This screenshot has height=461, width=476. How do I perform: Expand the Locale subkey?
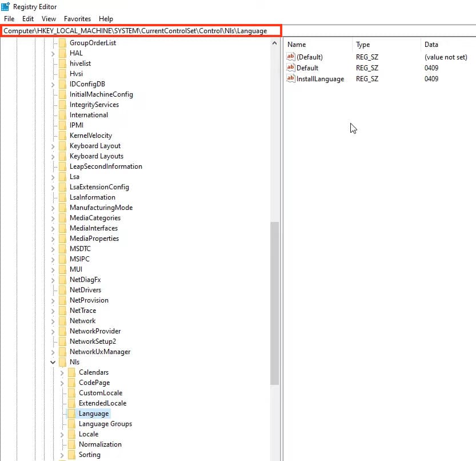[62, 435]
